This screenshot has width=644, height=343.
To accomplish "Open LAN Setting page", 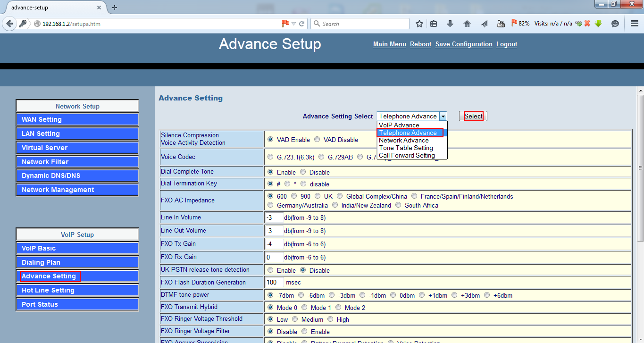I will point(77,134).
